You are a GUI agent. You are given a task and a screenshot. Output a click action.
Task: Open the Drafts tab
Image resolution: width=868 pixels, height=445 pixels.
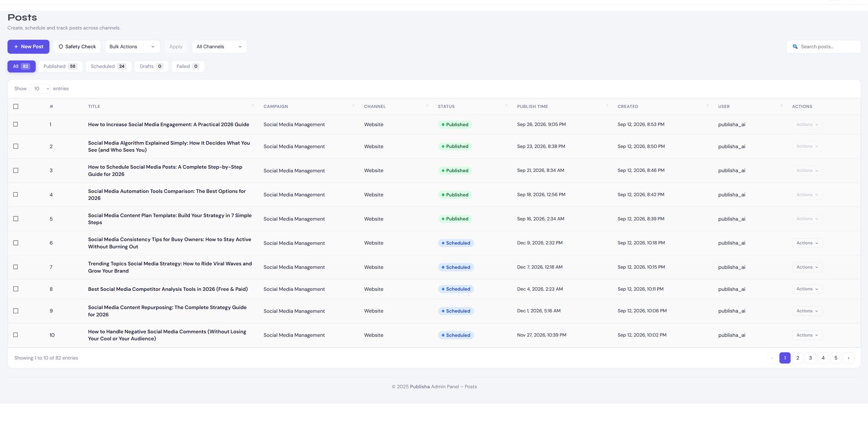click(152, 66)
